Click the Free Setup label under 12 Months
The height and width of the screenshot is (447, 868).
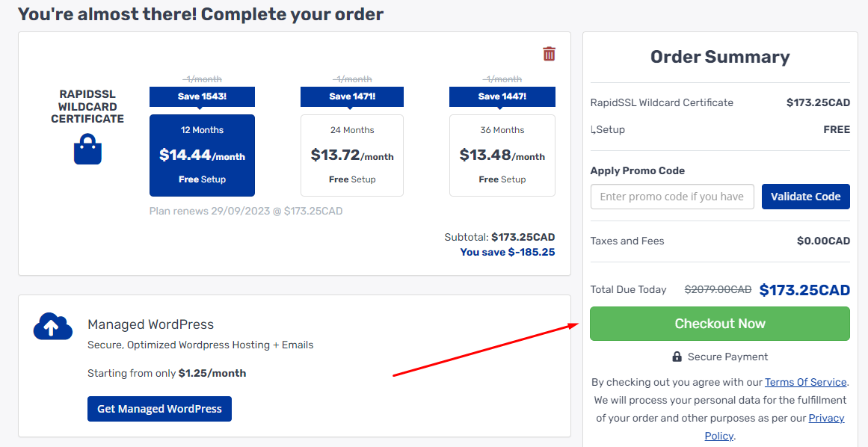point(202,179)
